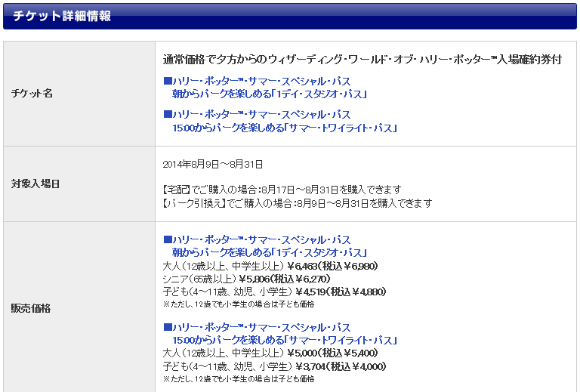The height and width of the screenshot is (392, 580).
Task: Click the adult price ¥6,463(税込¥6,980)
Action: pos(332,266)
